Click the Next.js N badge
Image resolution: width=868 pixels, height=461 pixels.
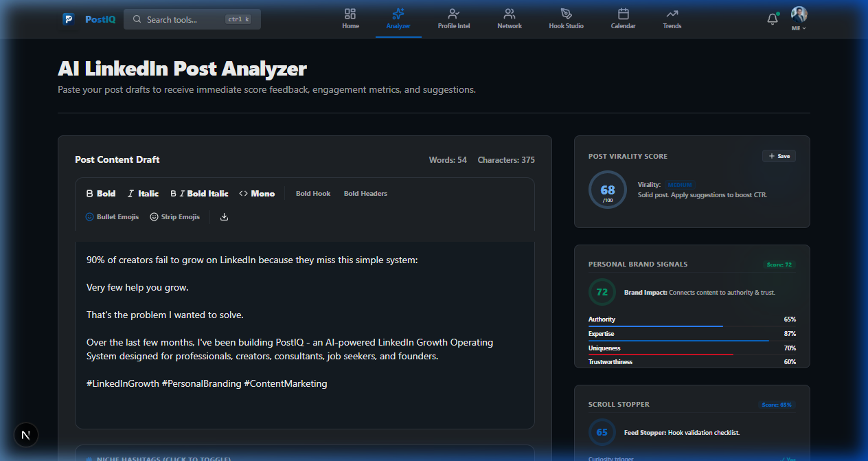click(26, 435)
